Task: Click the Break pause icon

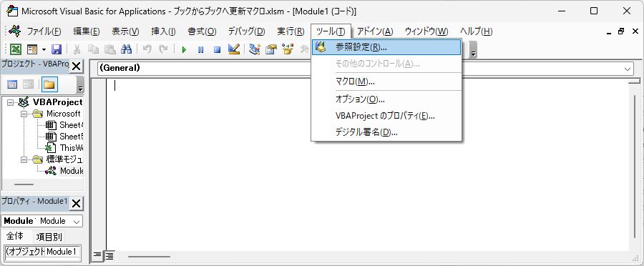Action: pyautogui.click(x=200, y=49)
